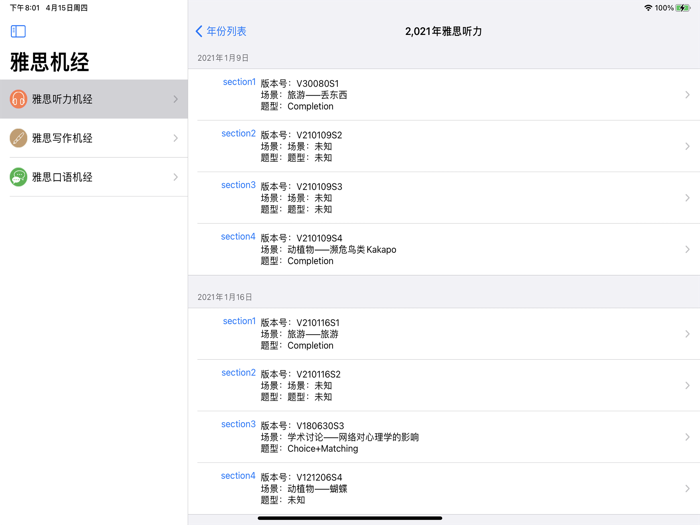
Task: Click text 学术讨论——网络对心理学的影响
Action: [x=353, y=437]
